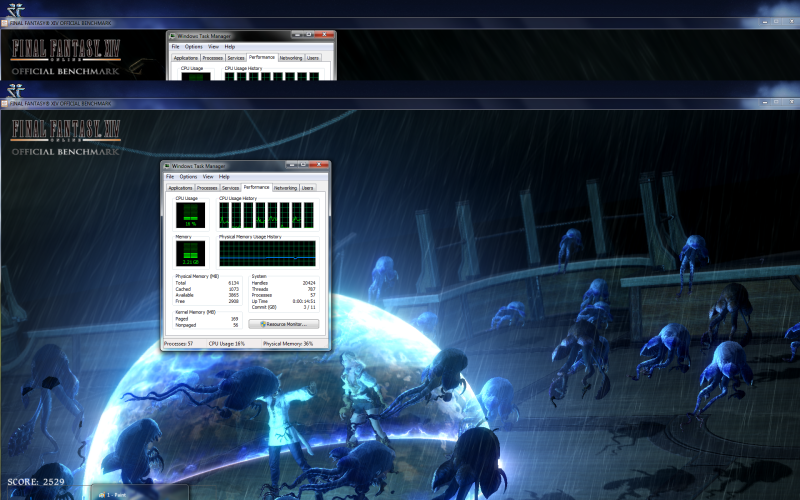Click 'Processes: 57' in the status bar

tap(178, 344)
